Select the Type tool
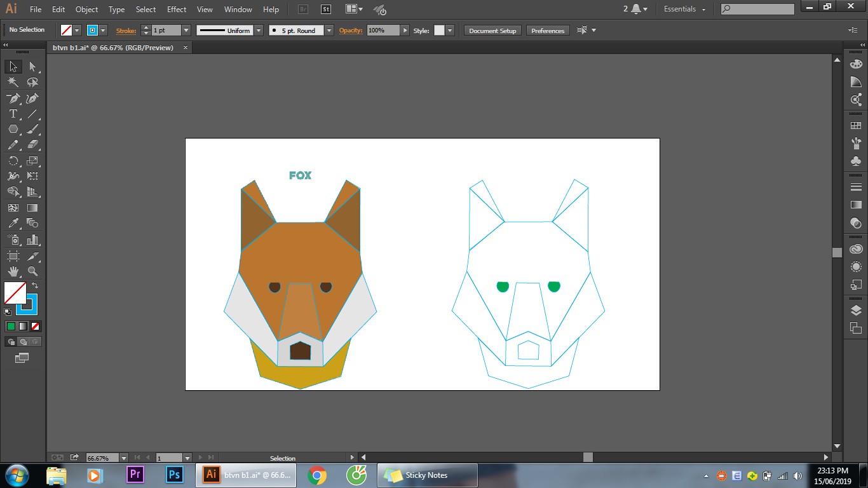 click(13, 114)
